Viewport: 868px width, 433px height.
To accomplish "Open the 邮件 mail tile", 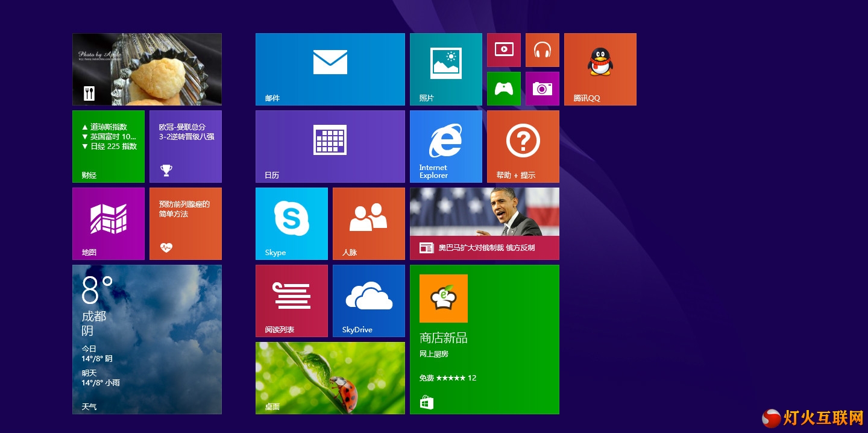I will 330,69.
